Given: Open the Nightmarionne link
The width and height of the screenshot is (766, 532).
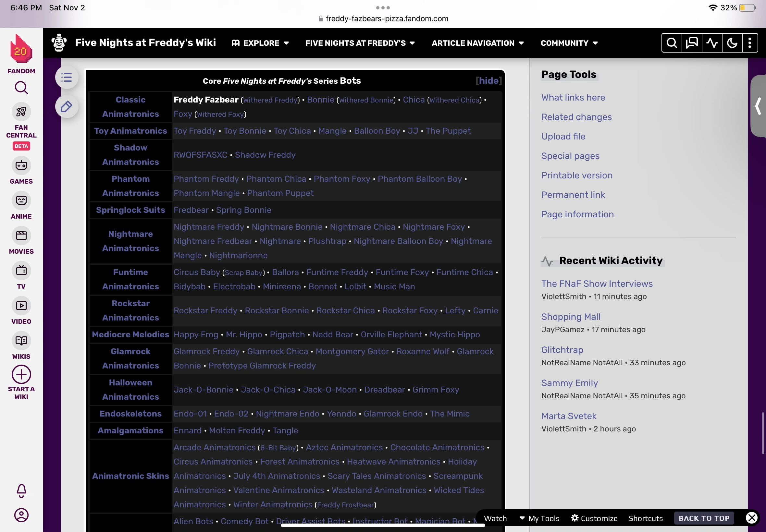Looking at the screenshot, I should point(238,255).
